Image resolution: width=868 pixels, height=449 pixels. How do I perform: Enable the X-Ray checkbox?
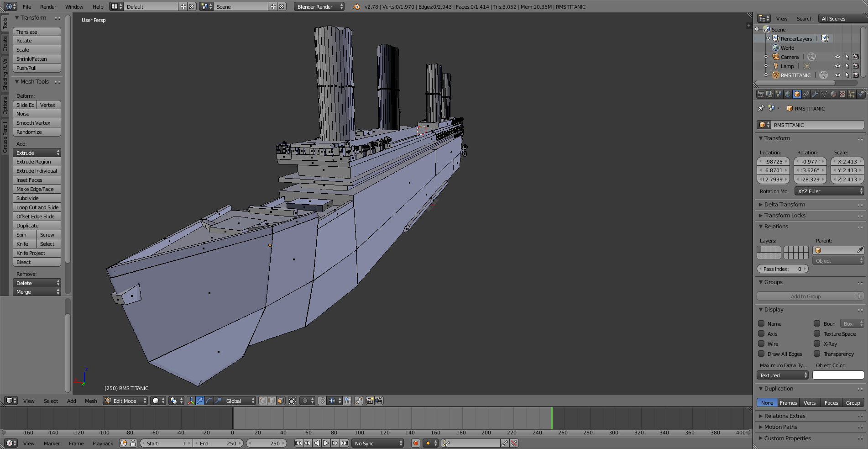(x=817, y=343)
